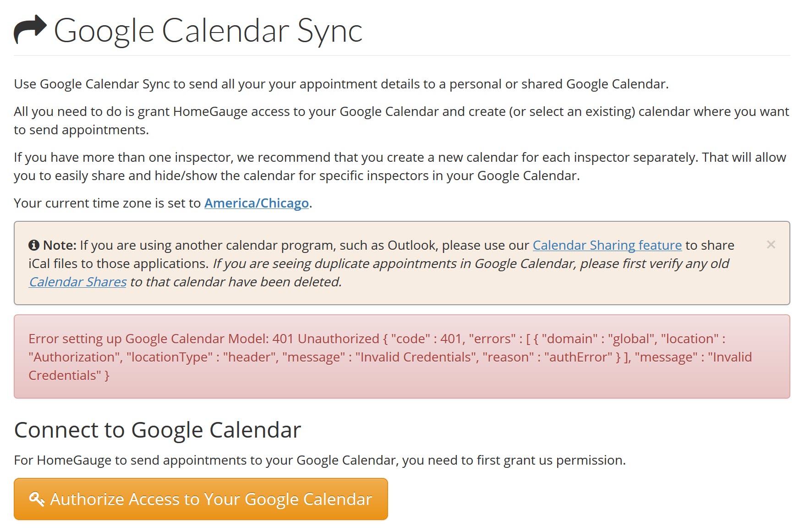Click the key icon on the Authorize button
Screen dimensions: 805x532
37,499
